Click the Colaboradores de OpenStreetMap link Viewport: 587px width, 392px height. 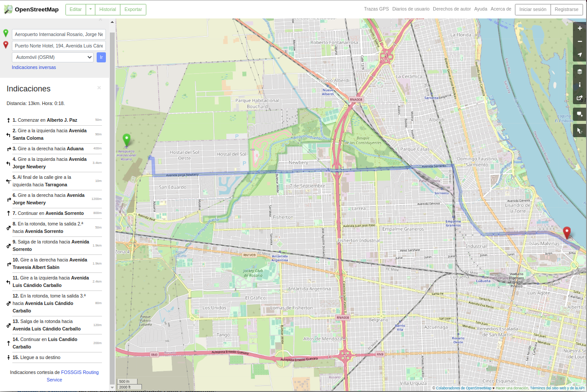[x=464, y=388]
